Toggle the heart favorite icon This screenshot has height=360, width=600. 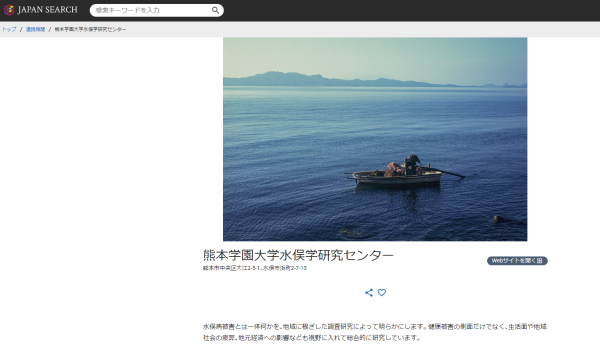382,293
